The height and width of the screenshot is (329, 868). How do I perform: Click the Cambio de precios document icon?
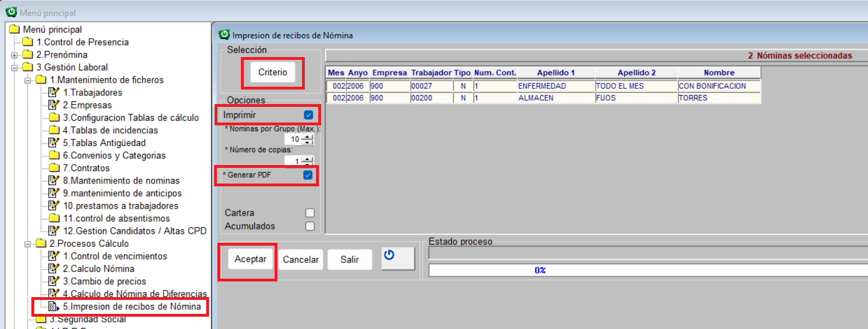click(54, 281)
